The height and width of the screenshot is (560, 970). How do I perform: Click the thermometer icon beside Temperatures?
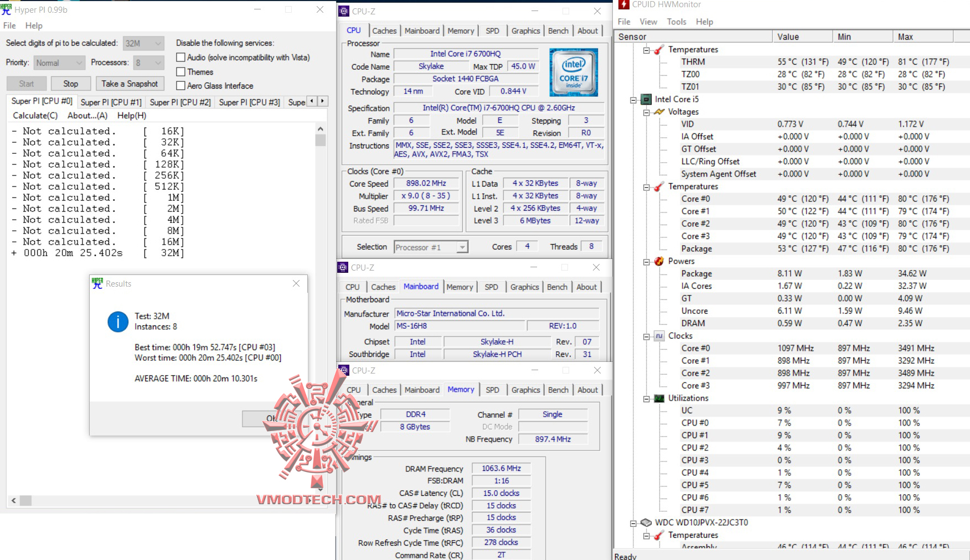(658, 49)
